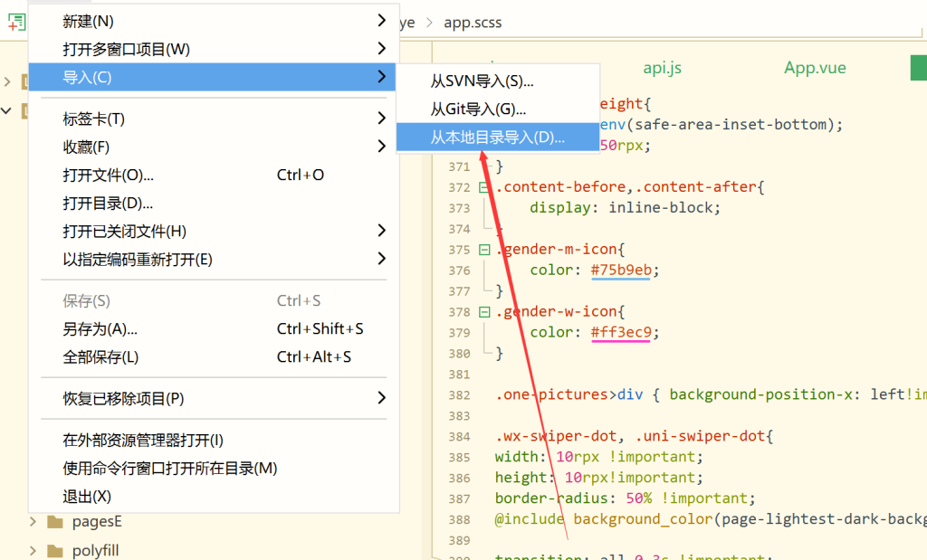The height and width of the screenshot is (560, 927).
Task: Select 从SVN导入(S)... menu entry
Action: (x=482, y=81)
